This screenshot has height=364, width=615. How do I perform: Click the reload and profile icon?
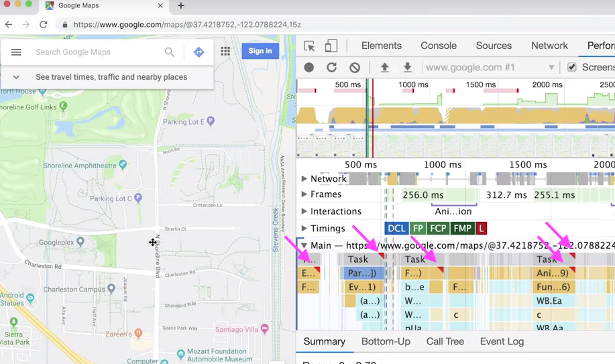332,68
